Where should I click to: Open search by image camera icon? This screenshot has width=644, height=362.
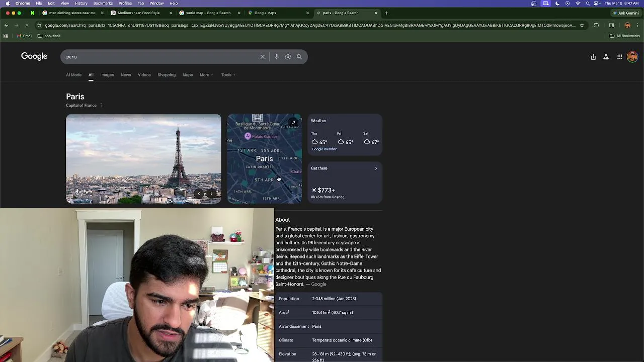click(x=288, y=57)
